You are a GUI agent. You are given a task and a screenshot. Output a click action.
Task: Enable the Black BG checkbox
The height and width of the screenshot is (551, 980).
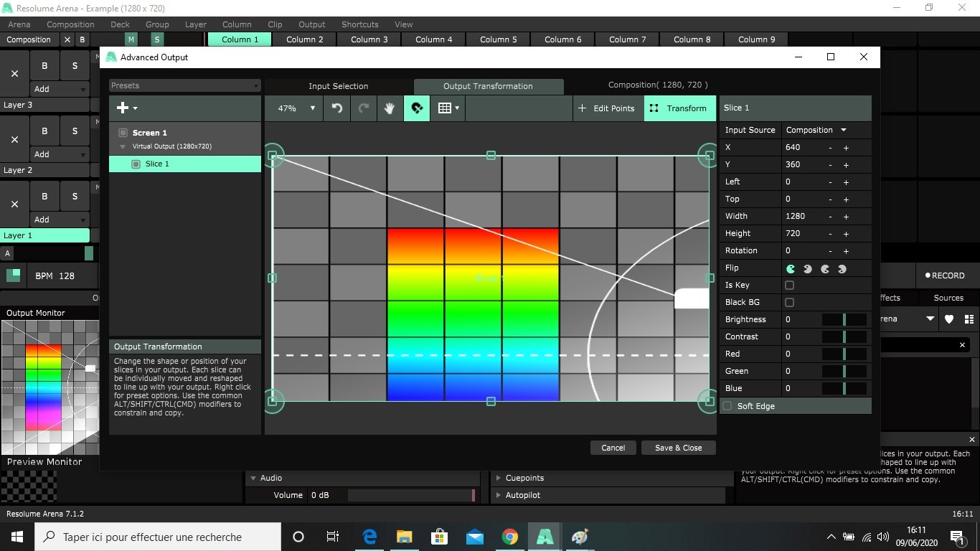tap(789, 303)
